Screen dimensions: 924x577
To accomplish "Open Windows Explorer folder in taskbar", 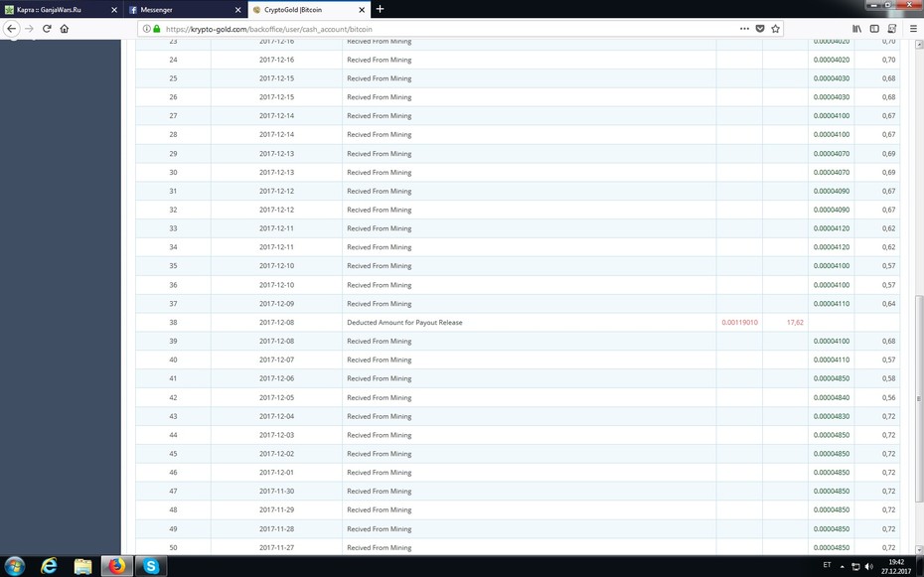I will [83, 566].
